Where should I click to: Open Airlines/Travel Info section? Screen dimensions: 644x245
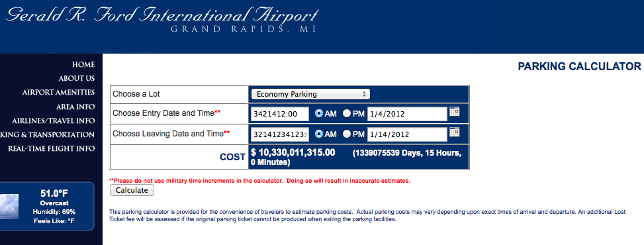point(54,121)
